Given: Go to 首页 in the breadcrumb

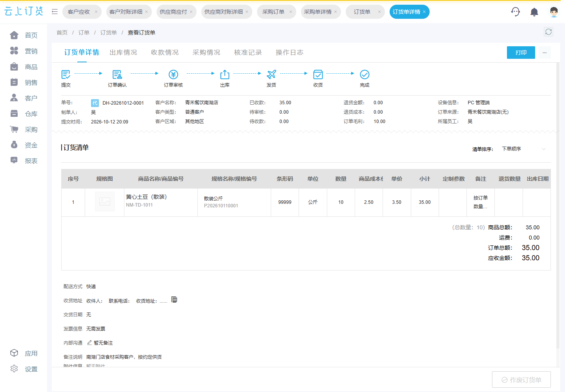Looking at the screenshot, I should pyautogui.click(x=62, y=33).
